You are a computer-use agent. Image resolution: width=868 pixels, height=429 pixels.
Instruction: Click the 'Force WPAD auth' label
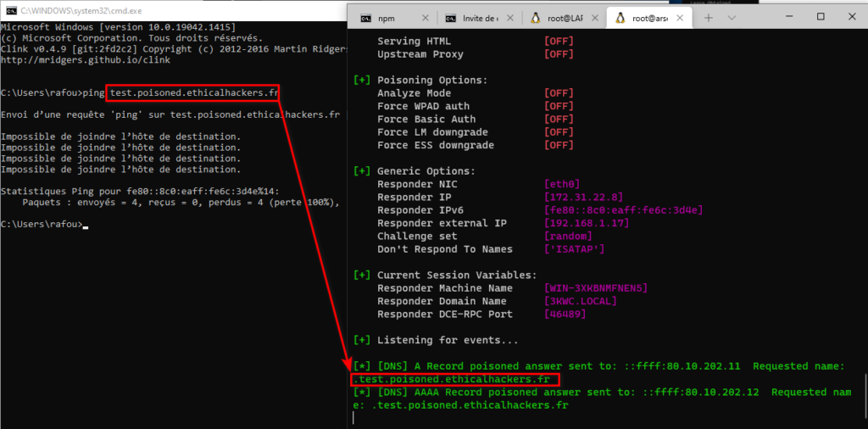coord(423,106)
